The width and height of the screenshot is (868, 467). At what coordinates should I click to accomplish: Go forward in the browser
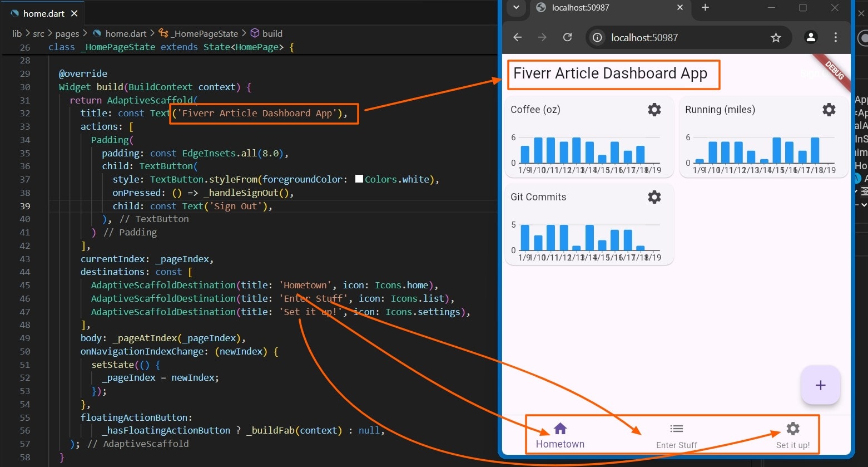[542, 37]
